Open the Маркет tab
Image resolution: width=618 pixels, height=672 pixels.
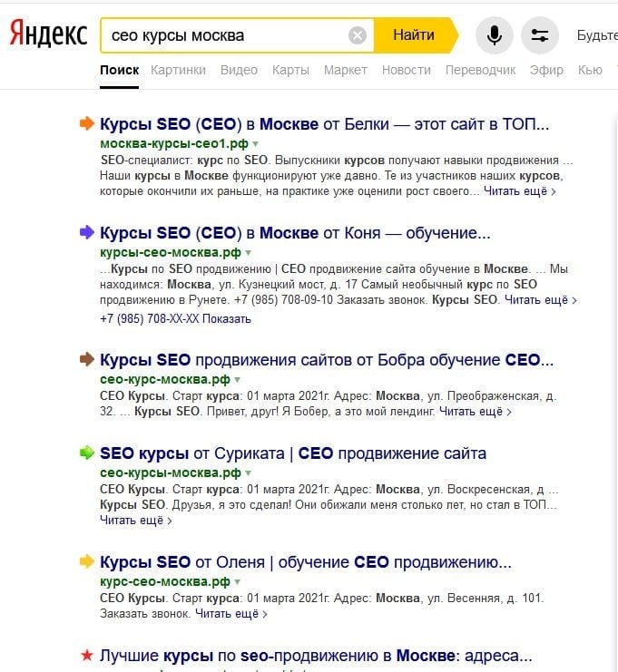(x=345, y=70)
